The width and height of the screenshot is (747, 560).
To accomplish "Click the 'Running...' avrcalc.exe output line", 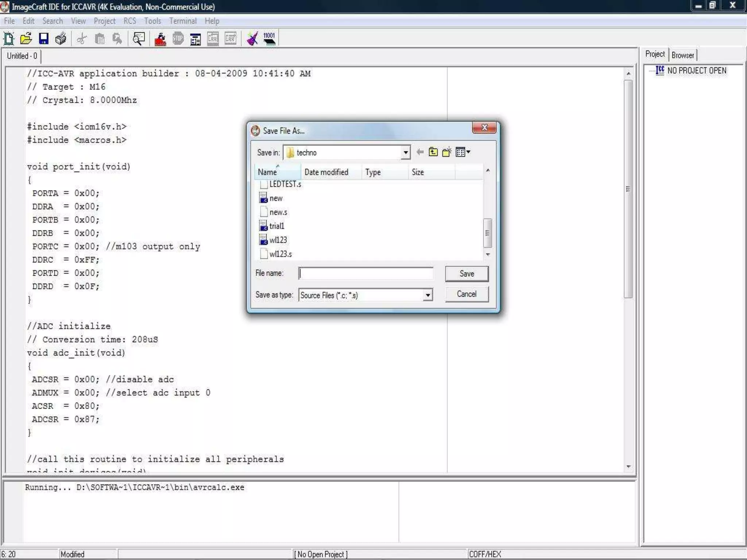I will coord(135,487).
